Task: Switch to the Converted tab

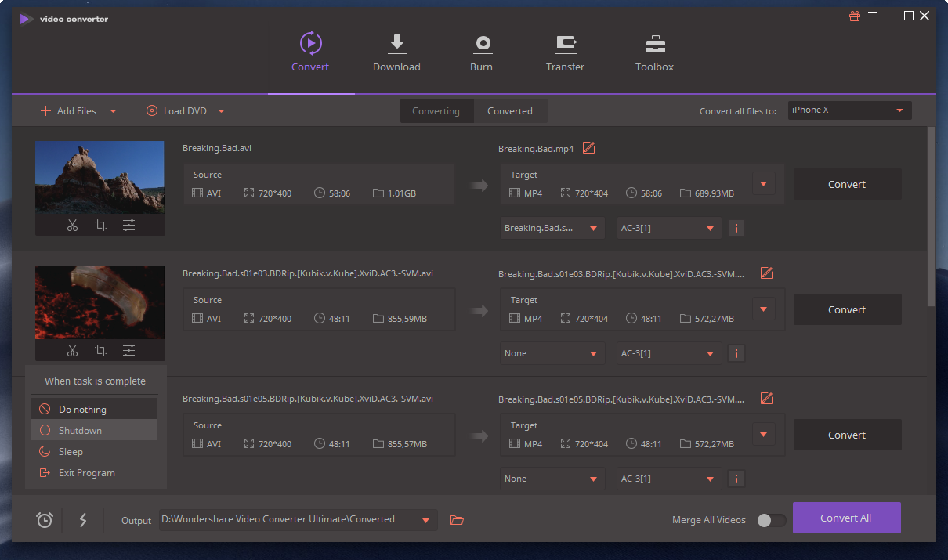Action: [x=510, y=111]
